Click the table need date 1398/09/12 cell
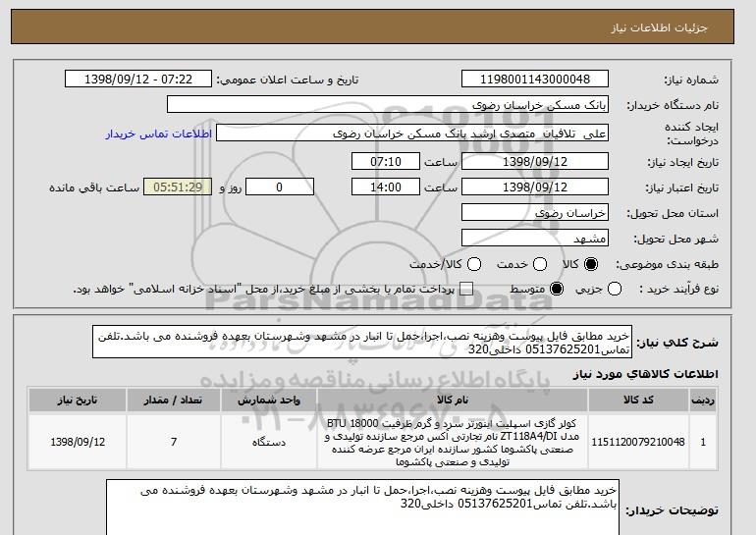This screenshot has width=756, height=535. [x=78, y=442]
